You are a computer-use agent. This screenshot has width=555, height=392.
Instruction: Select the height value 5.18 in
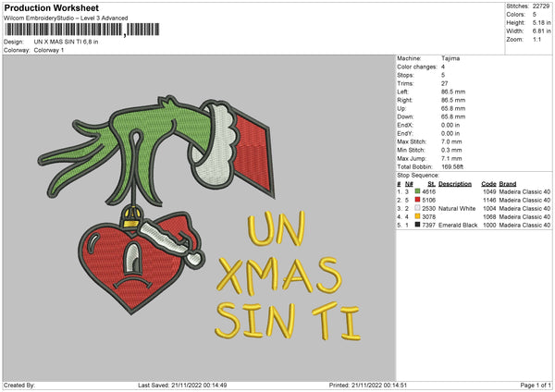tap(541, 22)
